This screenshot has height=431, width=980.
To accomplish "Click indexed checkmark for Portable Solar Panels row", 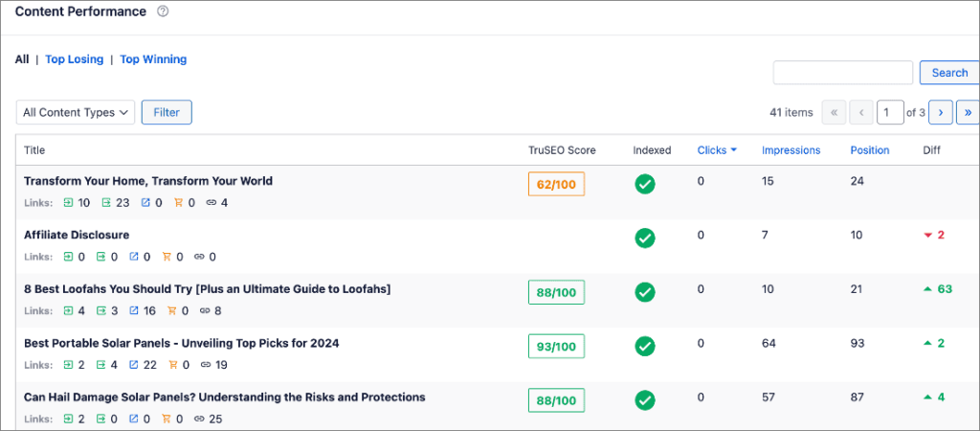I will [645, 346].
